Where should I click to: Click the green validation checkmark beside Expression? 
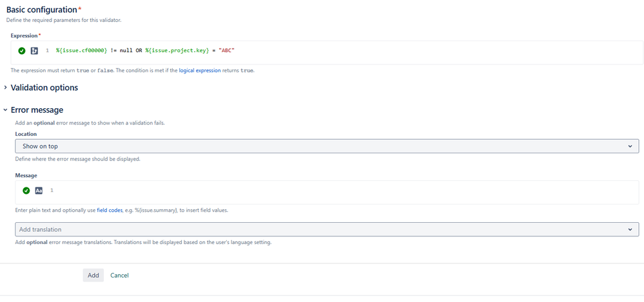tap(22, 51)
